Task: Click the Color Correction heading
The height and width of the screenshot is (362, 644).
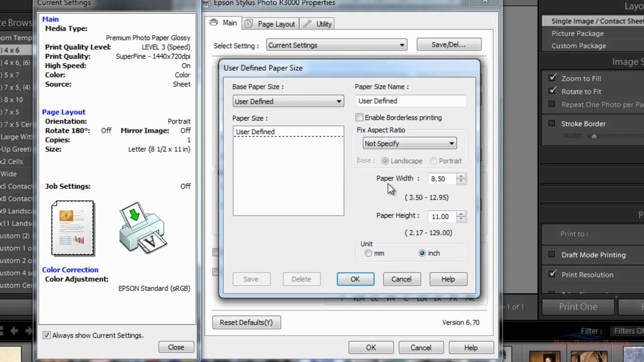Action: click(x=70, y=269)
